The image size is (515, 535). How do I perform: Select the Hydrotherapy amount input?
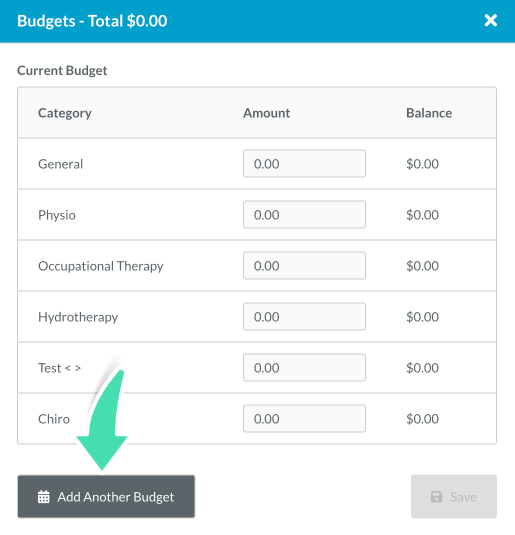point(304,317)
